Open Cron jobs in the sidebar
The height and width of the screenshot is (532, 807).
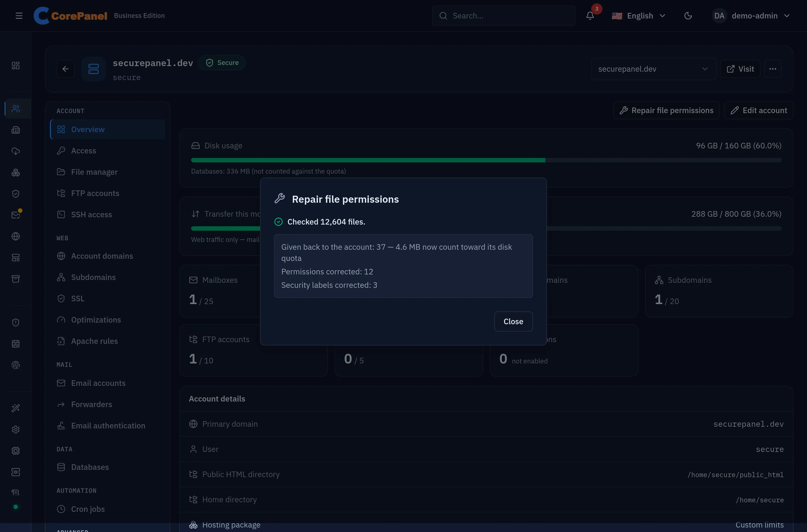click(108, 509)
